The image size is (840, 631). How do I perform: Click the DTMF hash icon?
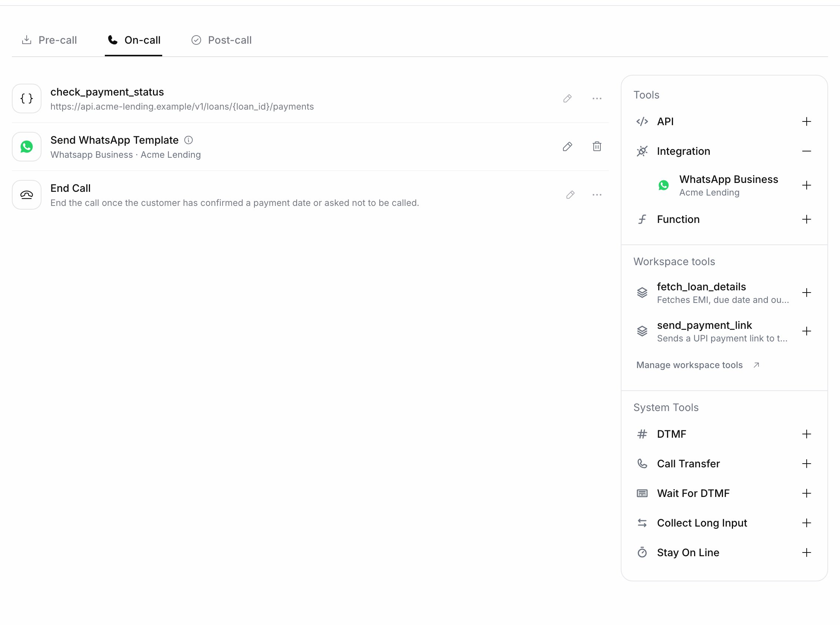642,434
